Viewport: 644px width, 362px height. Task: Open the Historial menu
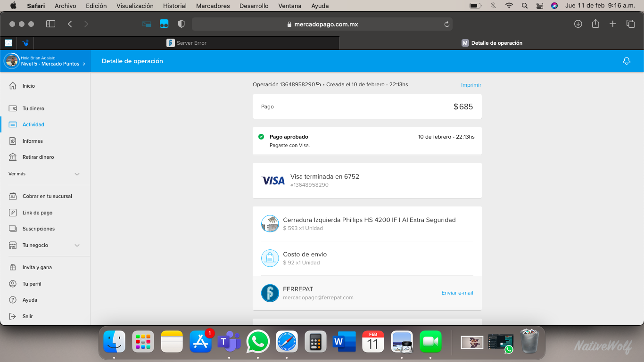(175, 6)
